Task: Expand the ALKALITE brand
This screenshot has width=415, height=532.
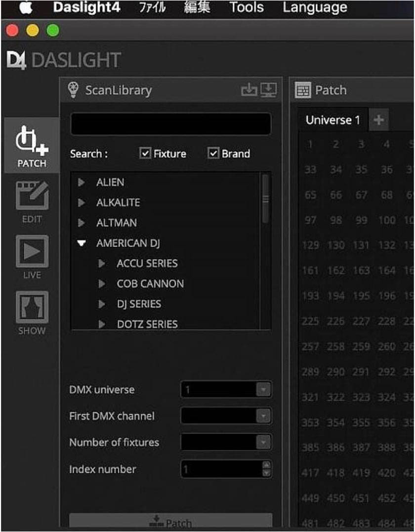Action: (82, 203)
